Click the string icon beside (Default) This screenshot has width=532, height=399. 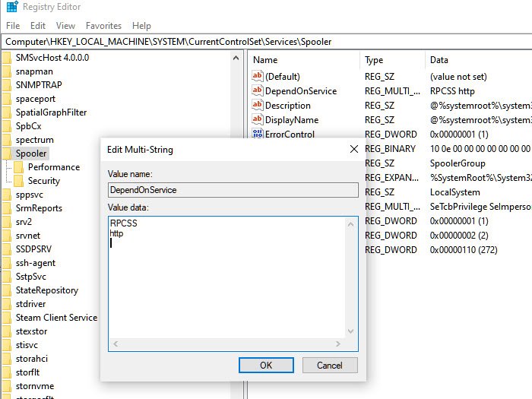pos(257,76)
